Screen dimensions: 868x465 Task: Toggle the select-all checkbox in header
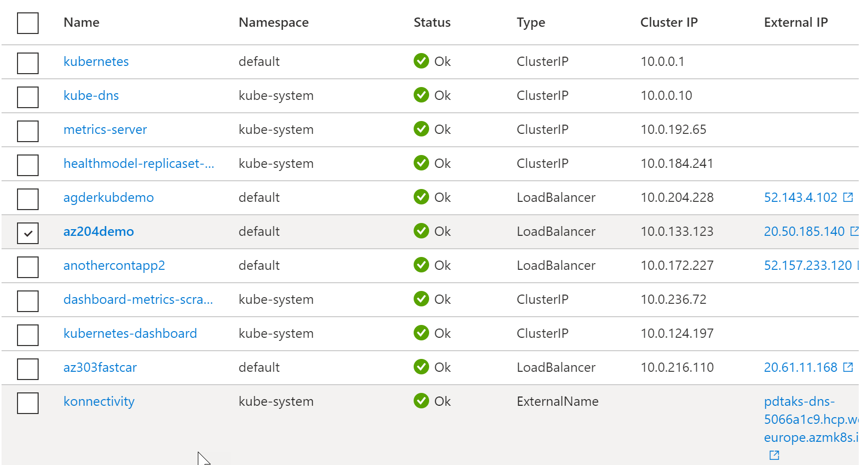click(x=28, y=23)
